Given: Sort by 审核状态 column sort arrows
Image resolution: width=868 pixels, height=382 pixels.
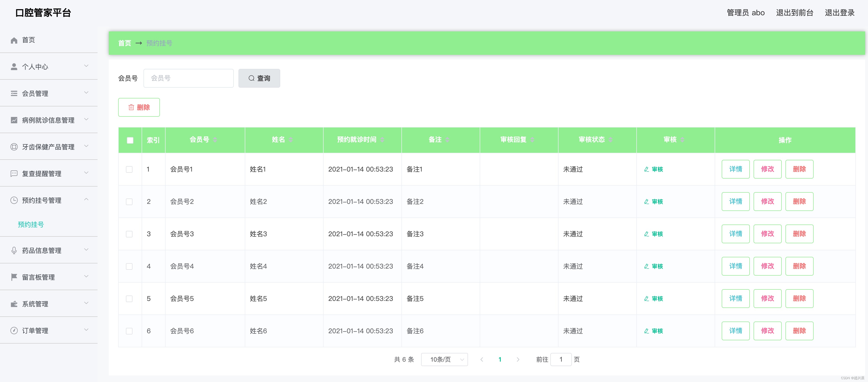Looking at the screenshot, I should click(x=610, y=140).
